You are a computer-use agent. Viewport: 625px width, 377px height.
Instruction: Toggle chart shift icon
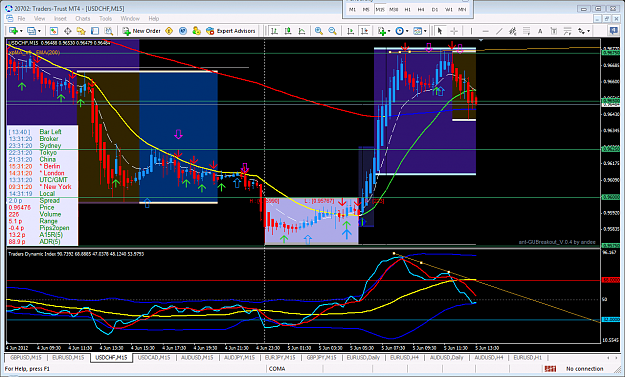click(x=364, y=31)
